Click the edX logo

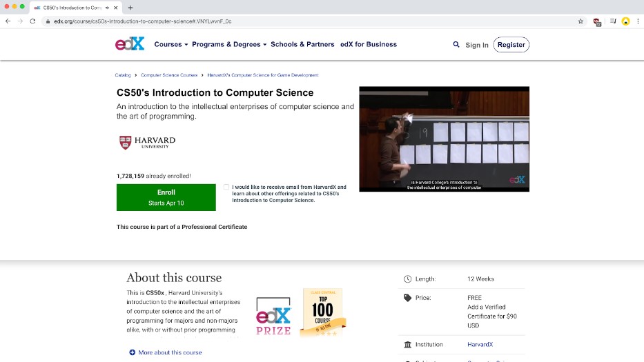tap(130, 43)
